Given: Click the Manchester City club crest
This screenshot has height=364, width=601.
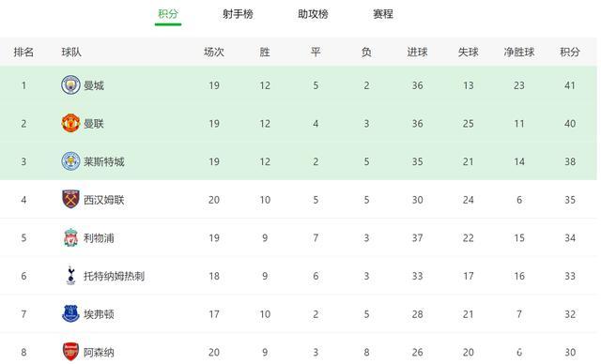Looking at the screenshot, I should [71, 85].
